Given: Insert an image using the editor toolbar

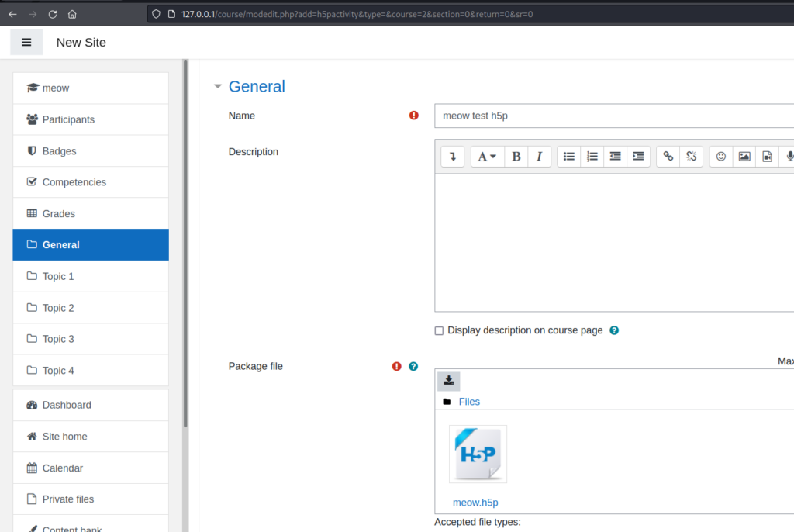Looking at the screenshot, I should [x=744, y=157].
